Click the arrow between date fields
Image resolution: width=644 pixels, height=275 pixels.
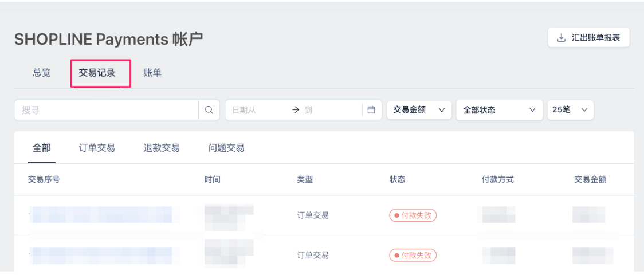click(296, 110)
